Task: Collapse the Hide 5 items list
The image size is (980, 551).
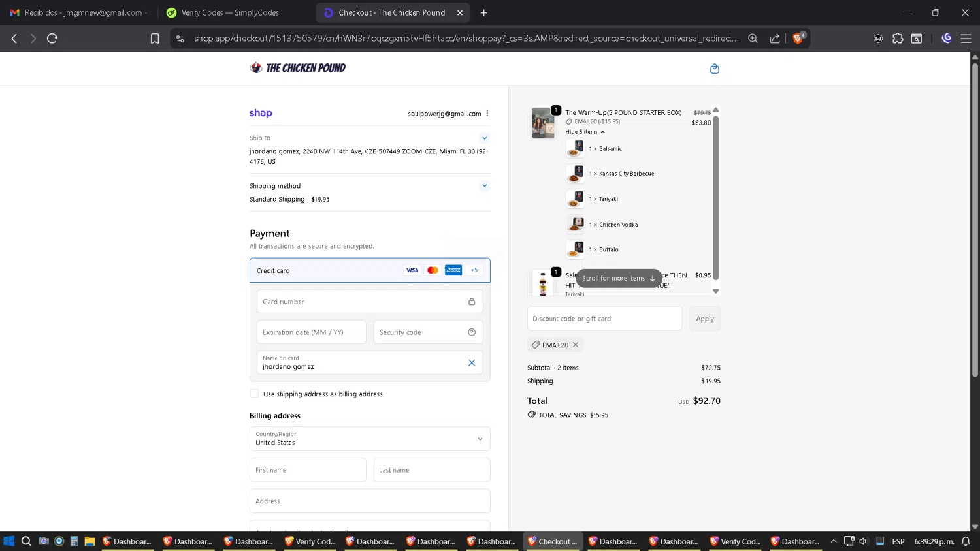Action: [x=585, y=132]
